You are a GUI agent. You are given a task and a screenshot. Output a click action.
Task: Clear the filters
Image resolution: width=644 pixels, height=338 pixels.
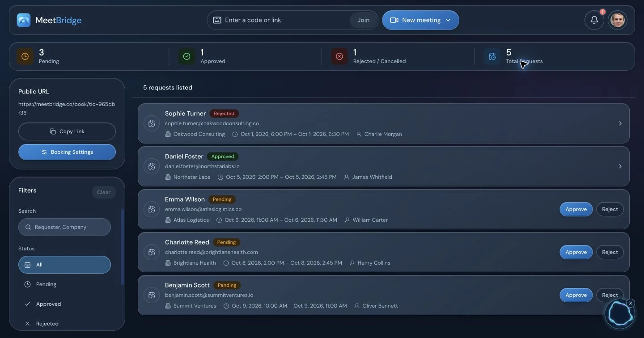pyautogui.click(x=104, y=192)
